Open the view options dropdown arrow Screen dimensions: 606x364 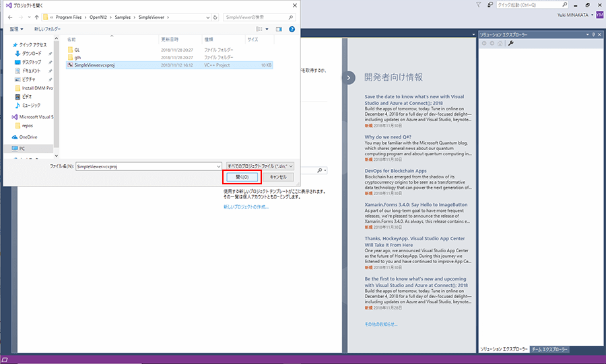(x=267, y=30)
